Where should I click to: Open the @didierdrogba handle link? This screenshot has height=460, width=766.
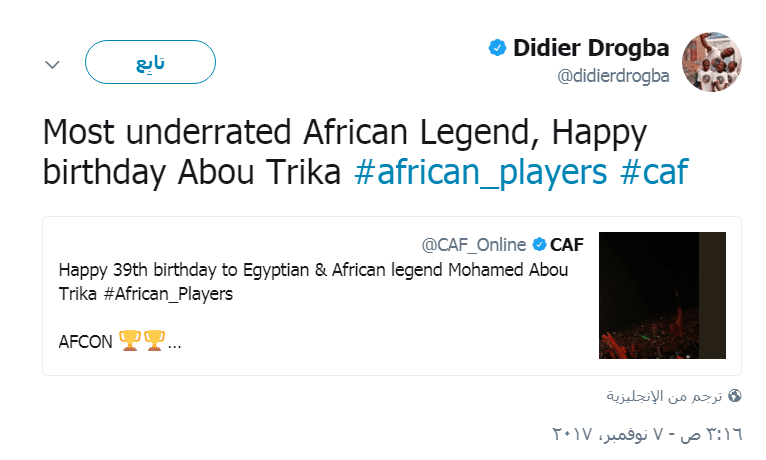click(x=614, y=76)
